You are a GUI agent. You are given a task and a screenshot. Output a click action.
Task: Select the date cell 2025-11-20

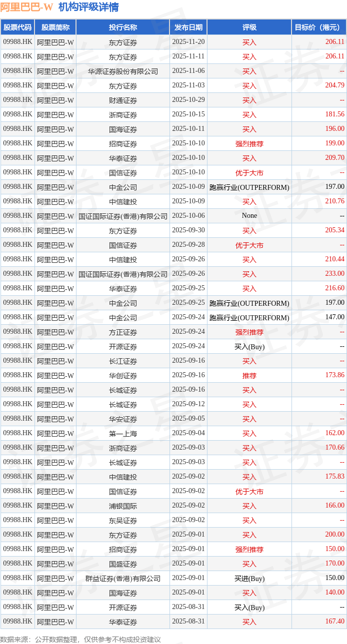[x=188, y=42]
